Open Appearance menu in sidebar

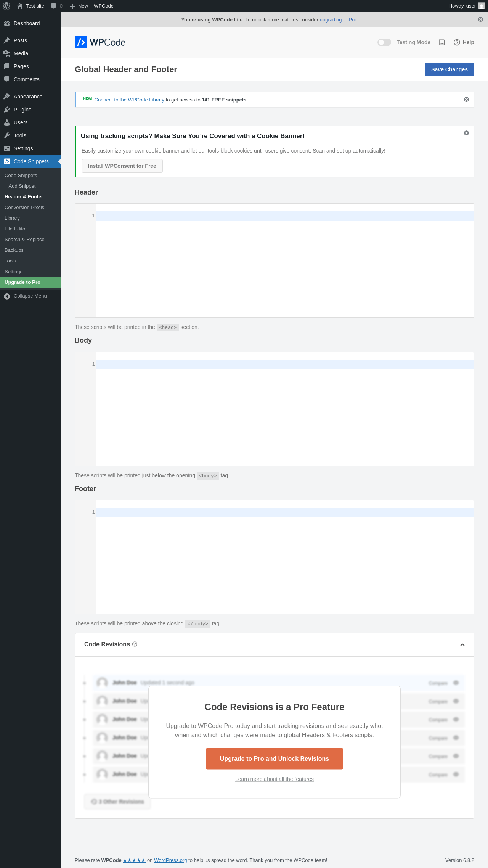coord(30,97)
